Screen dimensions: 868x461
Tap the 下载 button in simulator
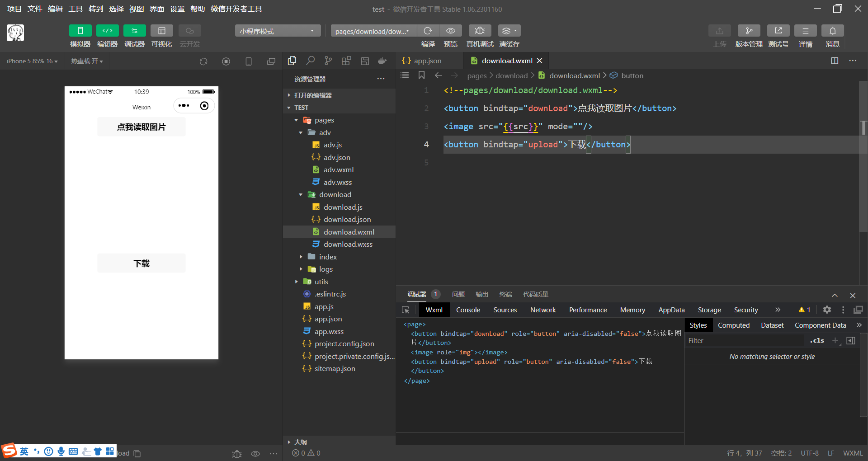141,263
